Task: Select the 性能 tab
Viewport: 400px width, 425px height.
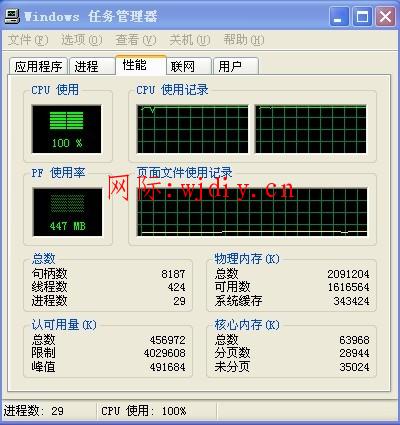Action: tap(141, 65)
